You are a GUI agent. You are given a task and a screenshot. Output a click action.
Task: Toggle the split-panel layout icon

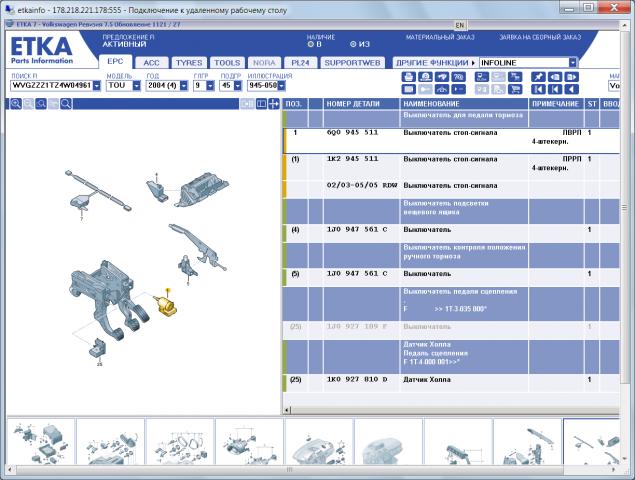262,104
